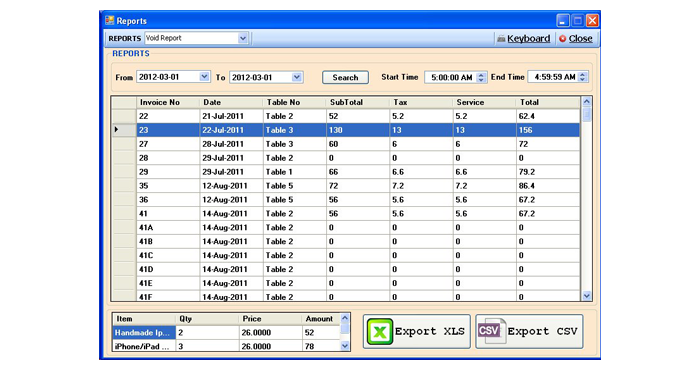Click the main grid scroll up arrow
700x371 pixels.
pos(587,101)
